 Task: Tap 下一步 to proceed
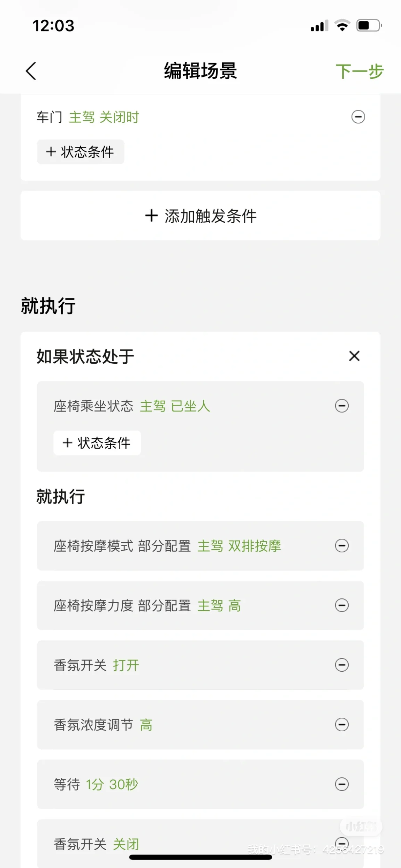[x=360, y=71]
